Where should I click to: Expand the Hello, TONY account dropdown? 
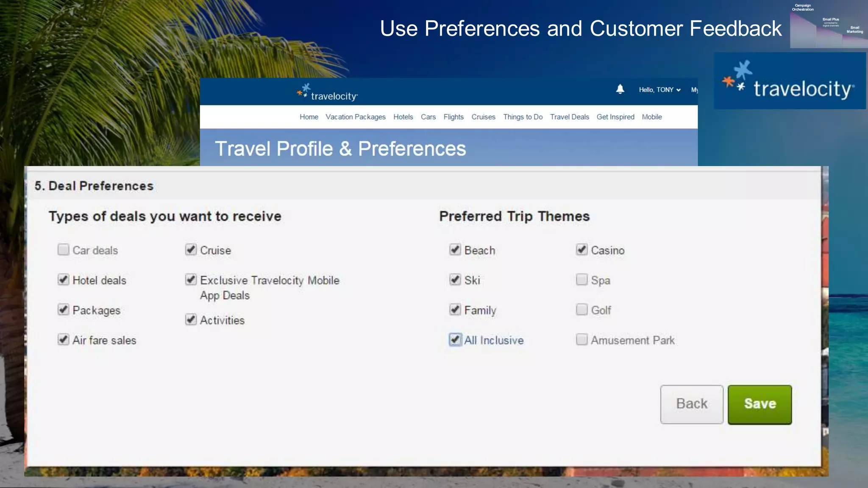[x=659, y=90]
